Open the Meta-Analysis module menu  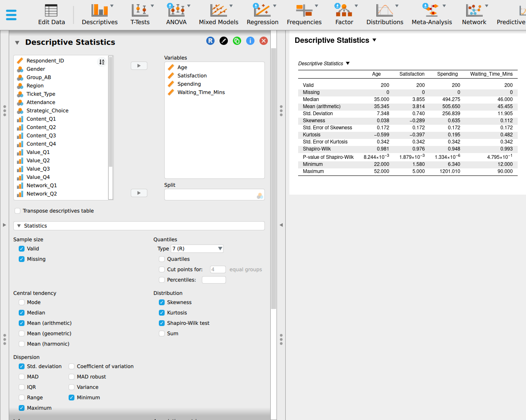tap(432, 15)
